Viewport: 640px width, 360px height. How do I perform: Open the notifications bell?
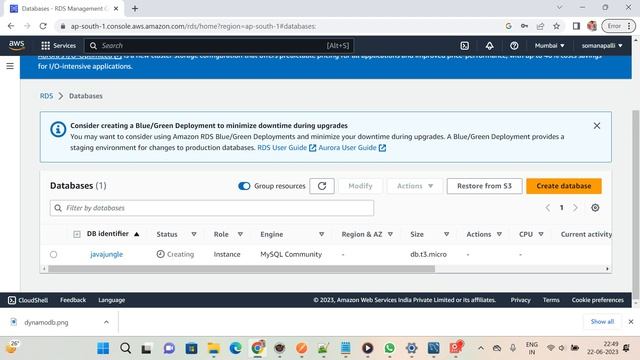click(489, 46)
